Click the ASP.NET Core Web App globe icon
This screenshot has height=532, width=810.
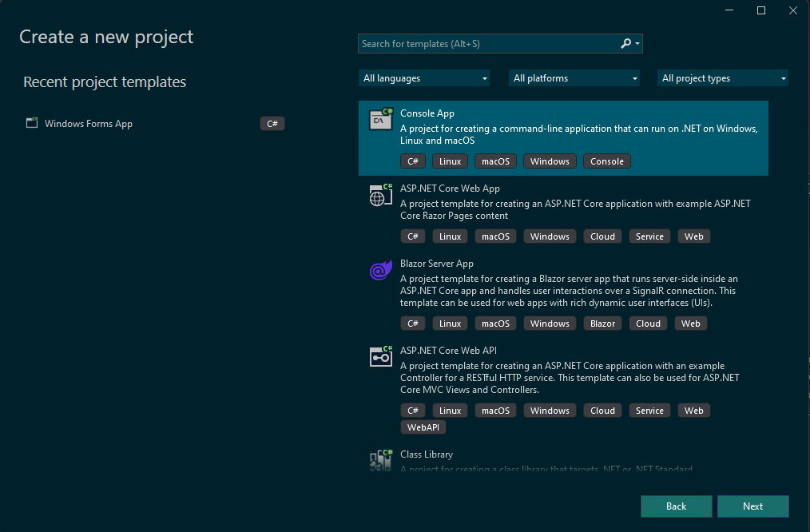tap(381, 195)
